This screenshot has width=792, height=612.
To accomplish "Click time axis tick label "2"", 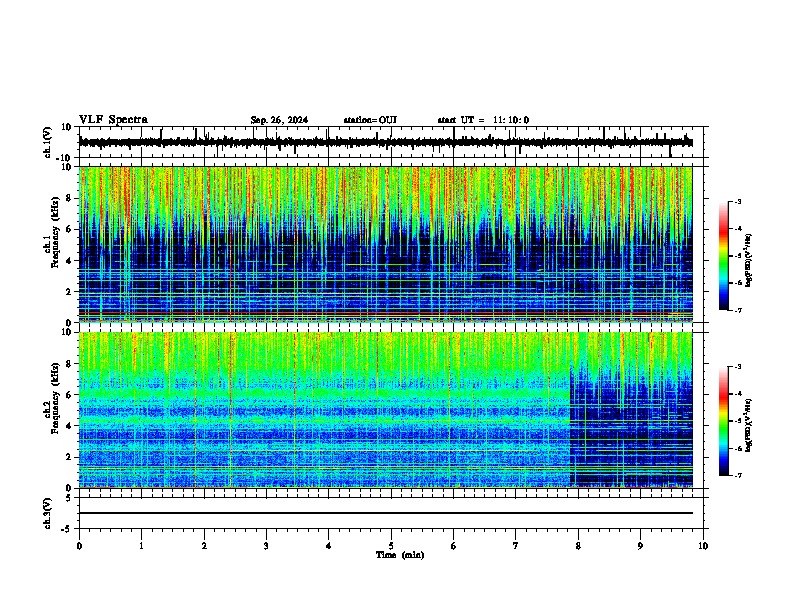I will tap(204, 546).
